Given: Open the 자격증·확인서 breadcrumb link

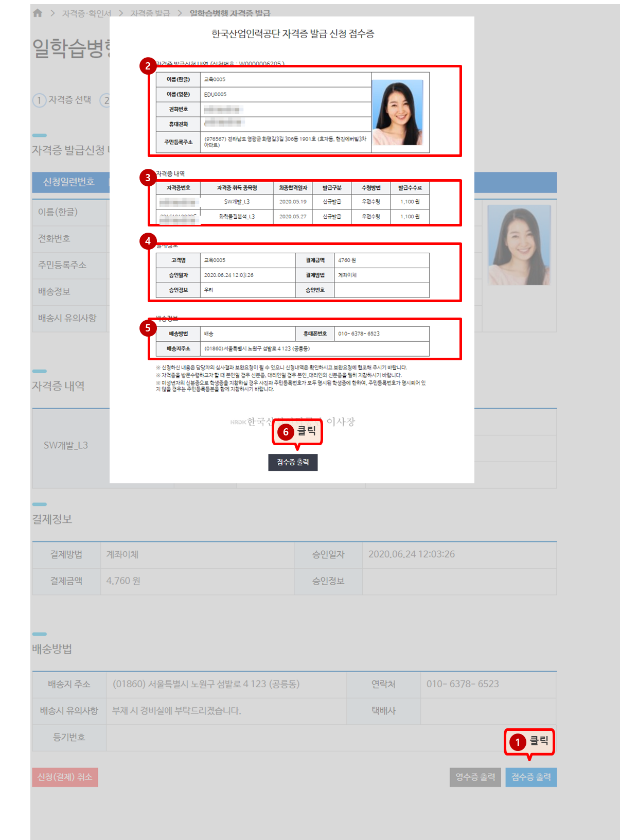Looking at the screenshot, I should [86, 13].
